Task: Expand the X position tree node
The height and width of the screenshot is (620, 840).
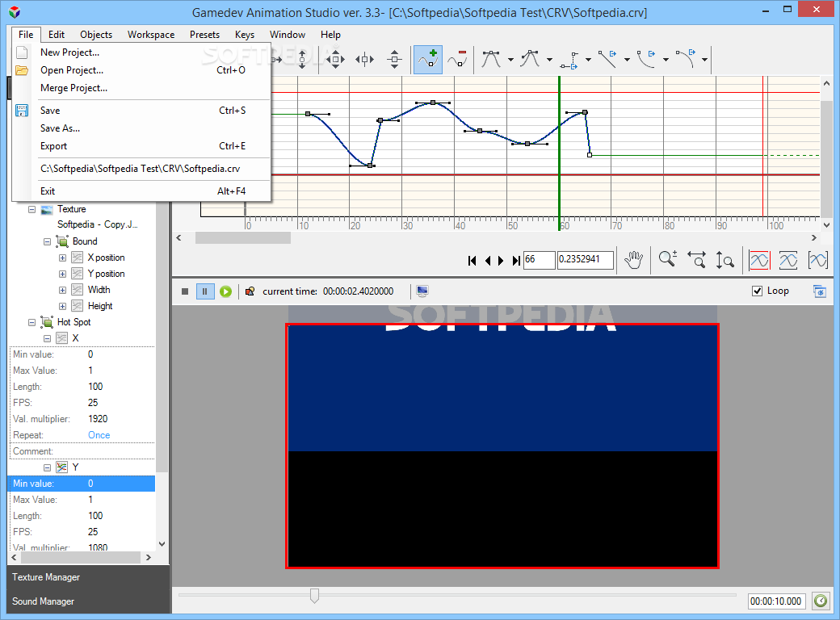Action: pos(63,258)
